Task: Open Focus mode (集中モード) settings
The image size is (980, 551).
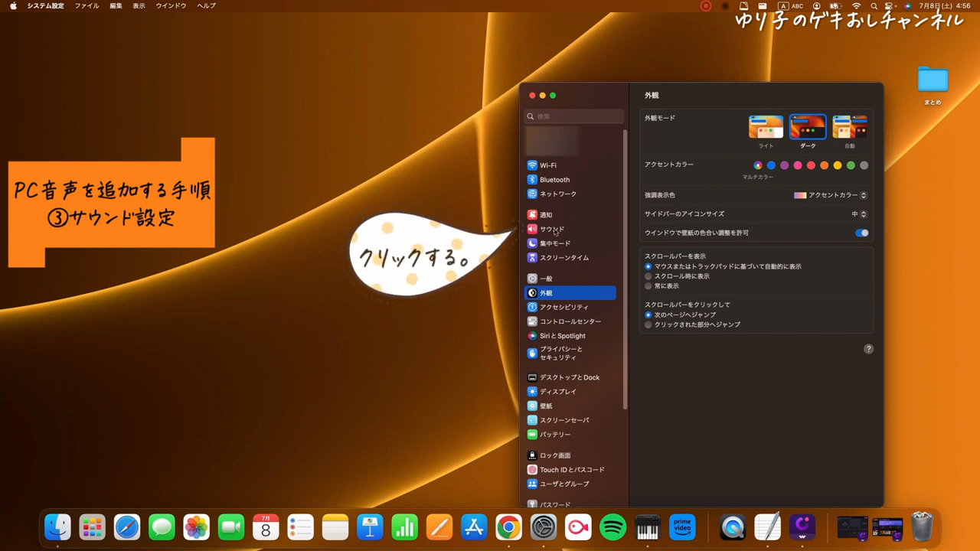Action: (x=554, y=243)
